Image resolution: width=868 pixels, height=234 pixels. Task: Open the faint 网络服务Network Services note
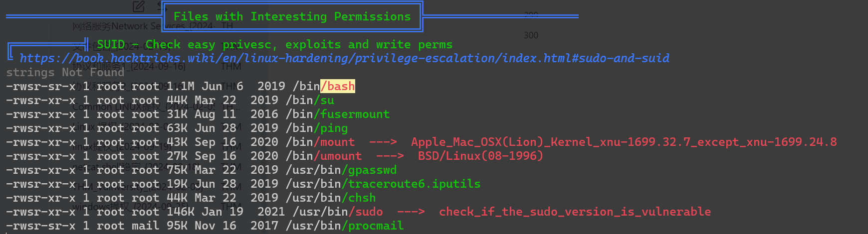pyautogui.click(x=144, y=26)
